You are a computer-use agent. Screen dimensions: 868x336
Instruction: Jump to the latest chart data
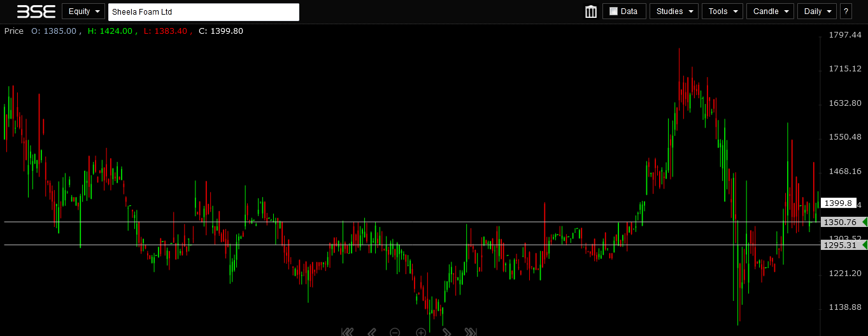tap(471, 332)
